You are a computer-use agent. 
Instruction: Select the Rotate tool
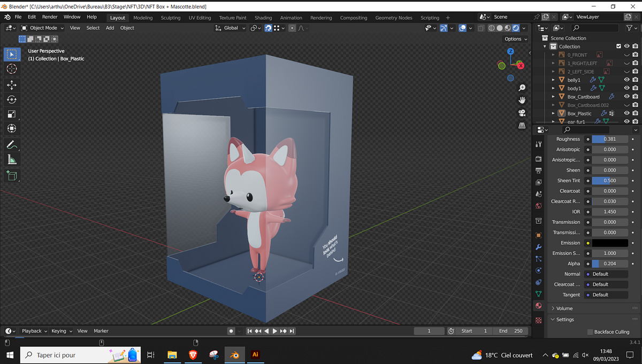tap(12, 99)
